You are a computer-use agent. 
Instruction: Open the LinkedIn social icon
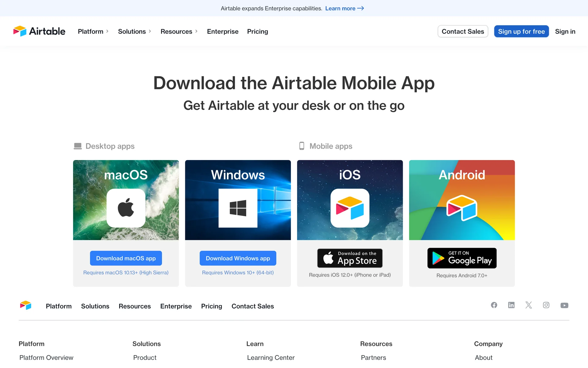point(511,305)
